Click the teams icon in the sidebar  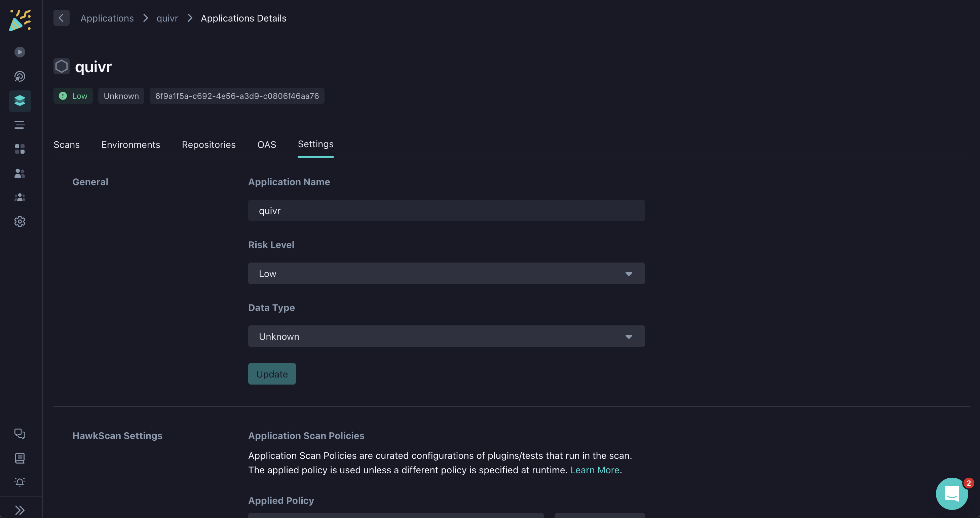[20, 197]
